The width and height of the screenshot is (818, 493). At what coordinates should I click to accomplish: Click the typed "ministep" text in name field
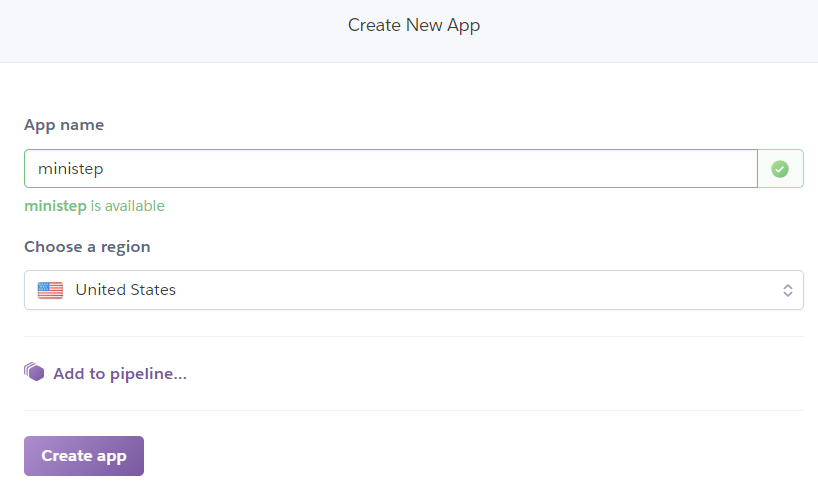71,169
